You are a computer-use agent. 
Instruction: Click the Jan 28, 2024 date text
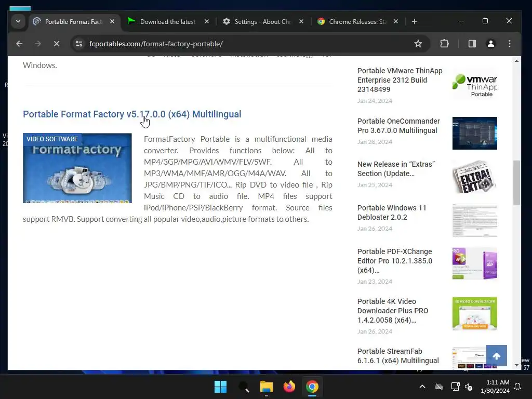(375, 142)
